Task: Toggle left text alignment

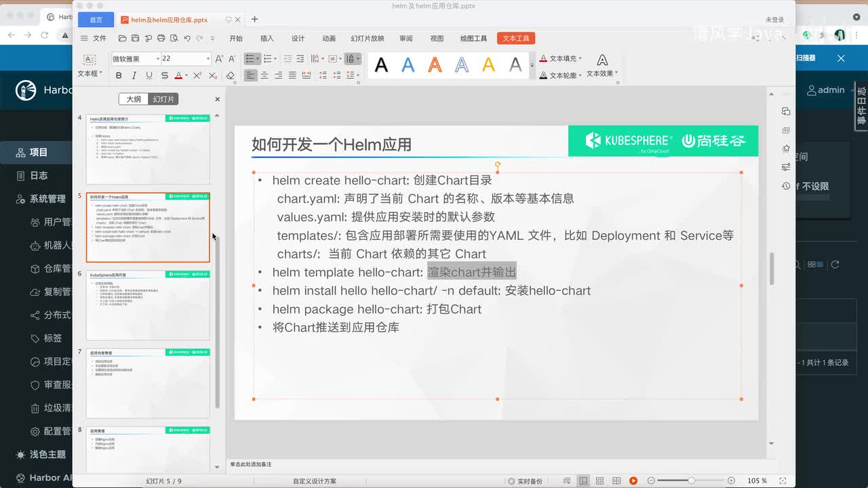Action: (251, 76)
